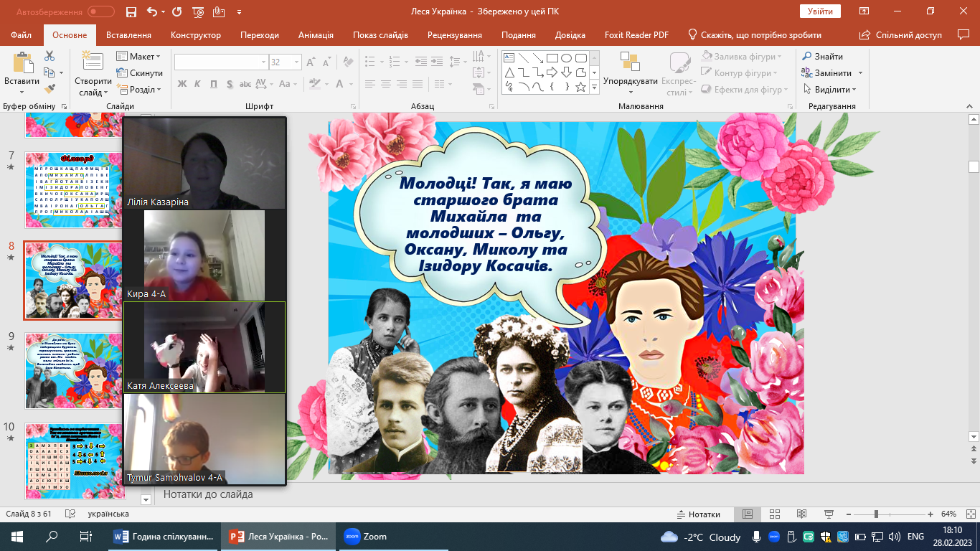Image resolution: width=980 pixels, height=551 pixels.
Task: Cut selection with the scissors icon
Action: pyautogui.click(x=50, y=56)
